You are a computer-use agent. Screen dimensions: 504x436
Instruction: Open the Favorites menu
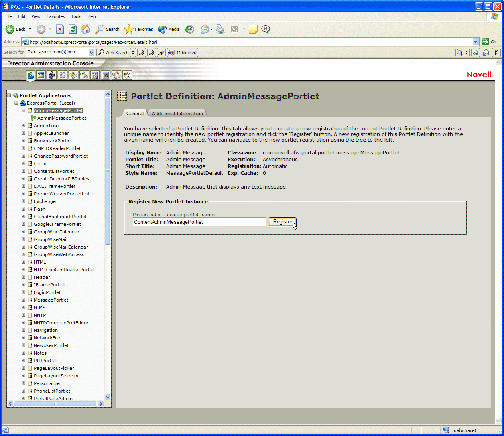pyautogui.click(x=55, y=16)
